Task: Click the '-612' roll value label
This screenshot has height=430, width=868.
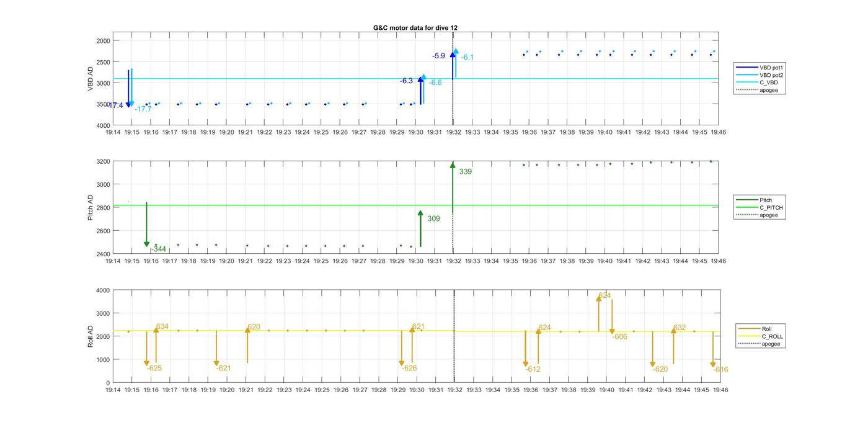Action: 533,369
